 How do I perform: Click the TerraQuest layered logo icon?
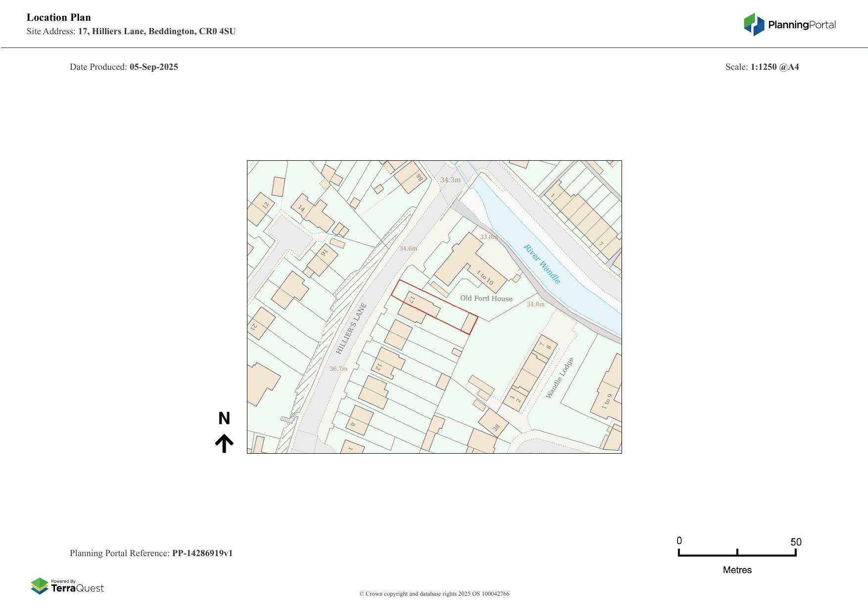click(x=40, y=586)
